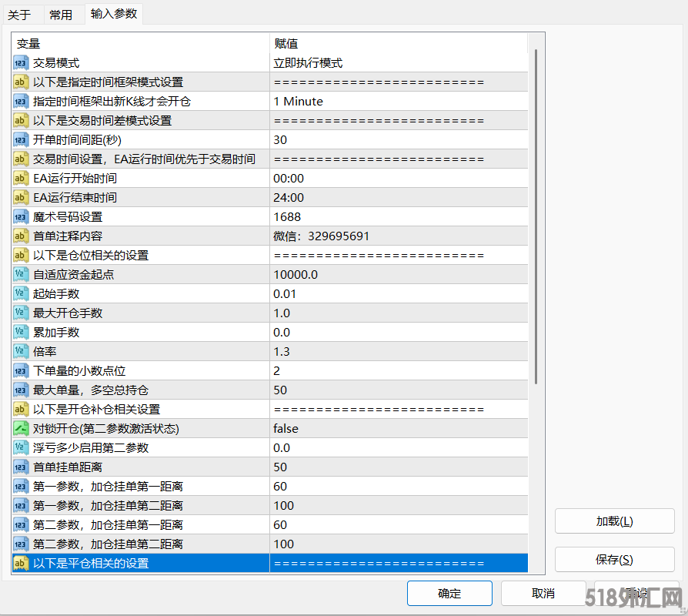The width and height of the screenshot is (688, 616).
Task: Click the integer icon beside 首单挂单距离
Action: click(x=22, y=467)
